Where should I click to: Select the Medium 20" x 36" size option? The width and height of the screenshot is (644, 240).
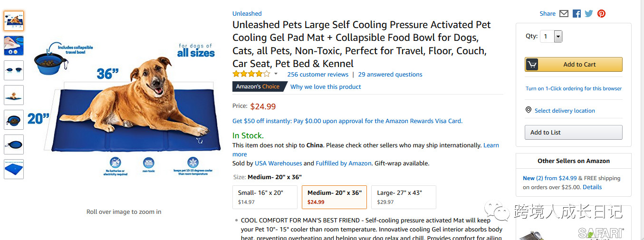[334, 197]
